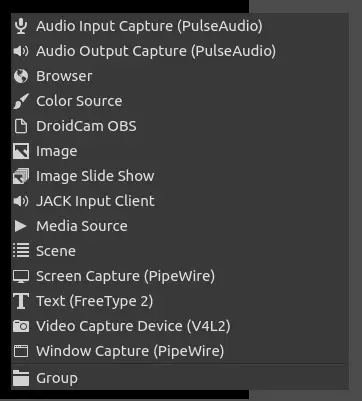Choose Browser from the source menu

(x=180, y=76)
